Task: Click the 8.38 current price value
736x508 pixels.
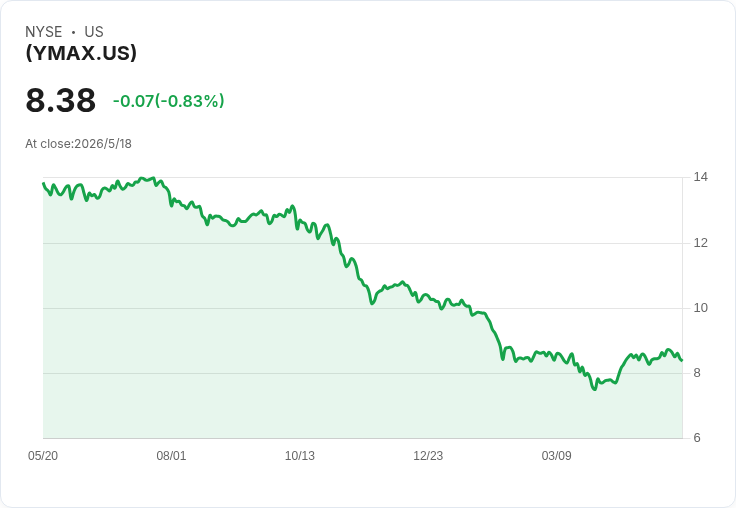Action: [x=61, y=100]
